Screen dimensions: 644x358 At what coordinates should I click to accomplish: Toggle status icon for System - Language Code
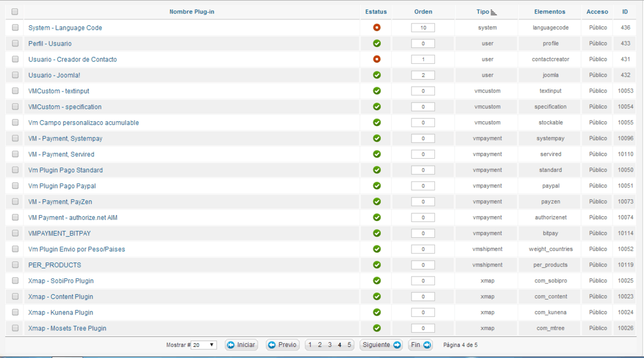pyautogui.click(x=376, y=28)
